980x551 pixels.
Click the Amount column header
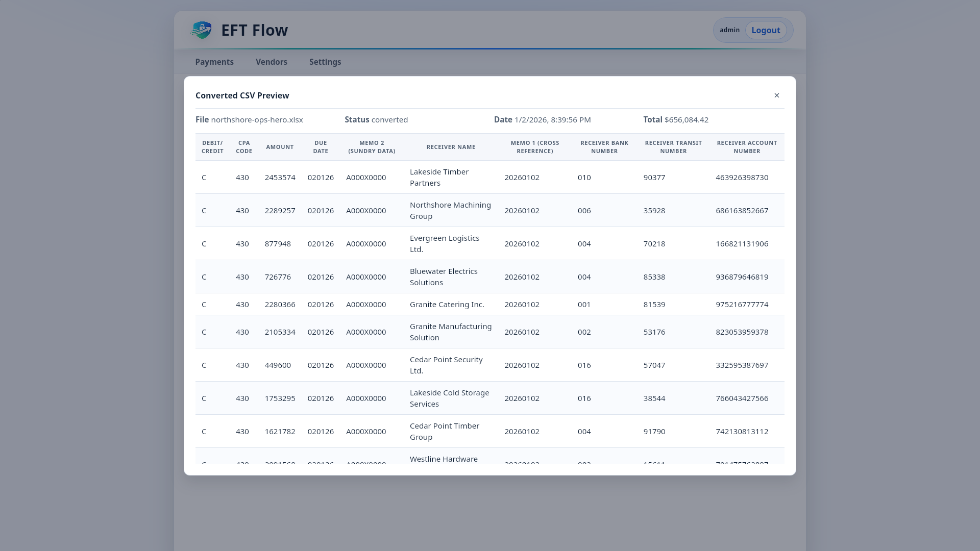(x=280, y=147)
